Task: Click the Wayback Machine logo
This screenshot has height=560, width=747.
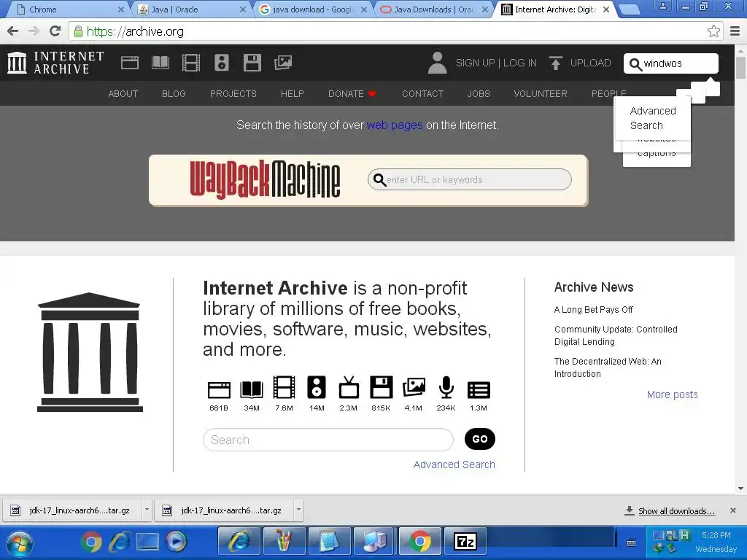Action: pos(265,179)
